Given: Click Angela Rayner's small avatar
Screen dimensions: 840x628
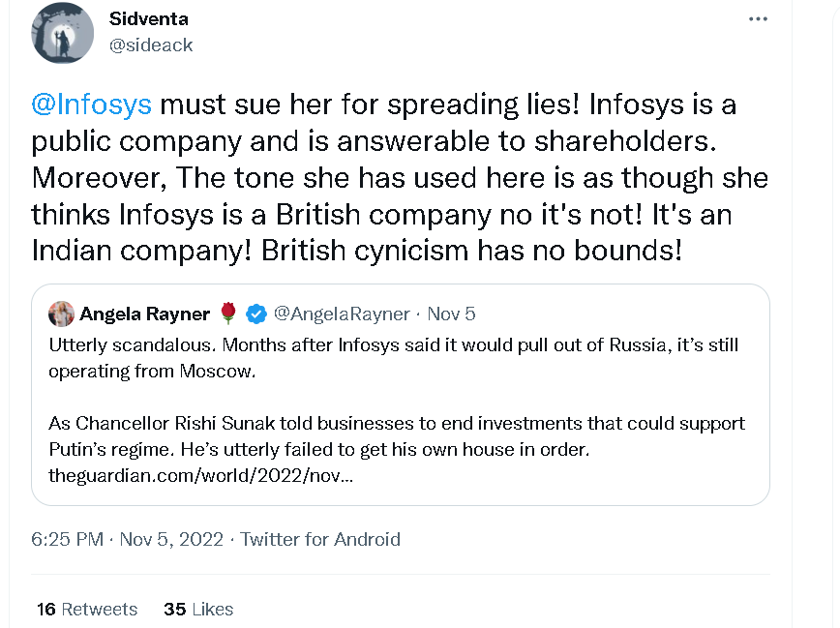Looking at the screenshot, I should pos(63,314).
